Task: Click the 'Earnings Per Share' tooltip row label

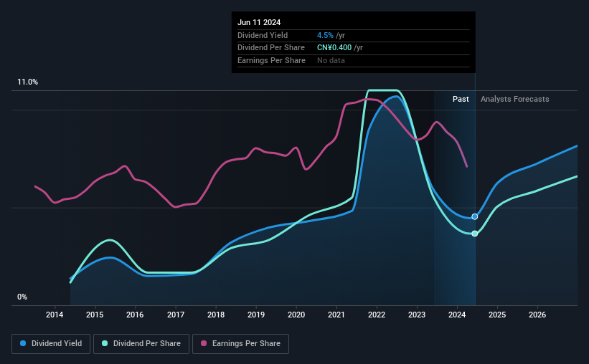Action: coord(271,60)
